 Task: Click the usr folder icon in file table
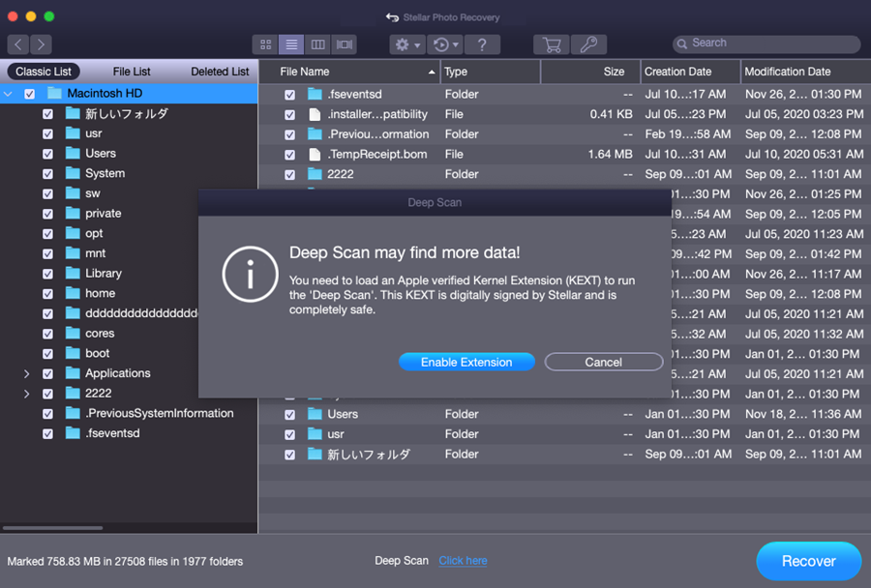click(315, 433)
